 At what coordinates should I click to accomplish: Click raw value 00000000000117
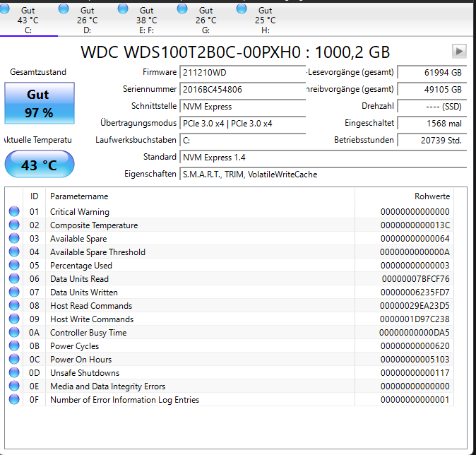coord(415,372)
